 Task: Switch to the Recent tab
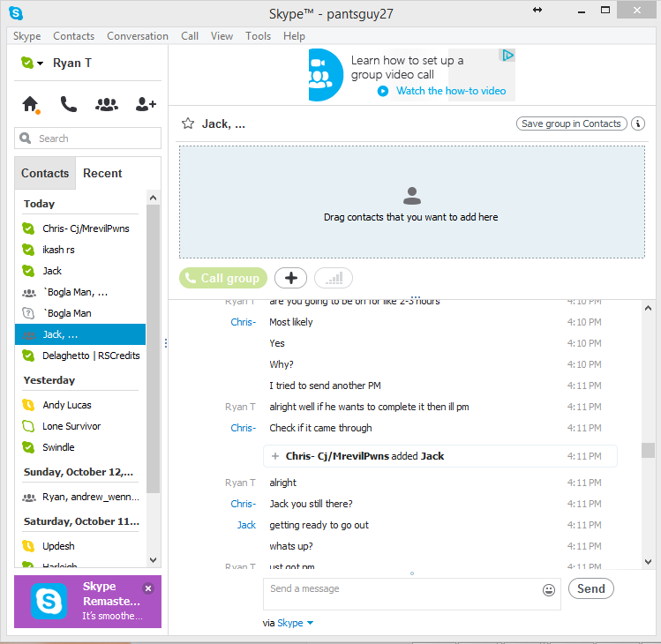102,173
